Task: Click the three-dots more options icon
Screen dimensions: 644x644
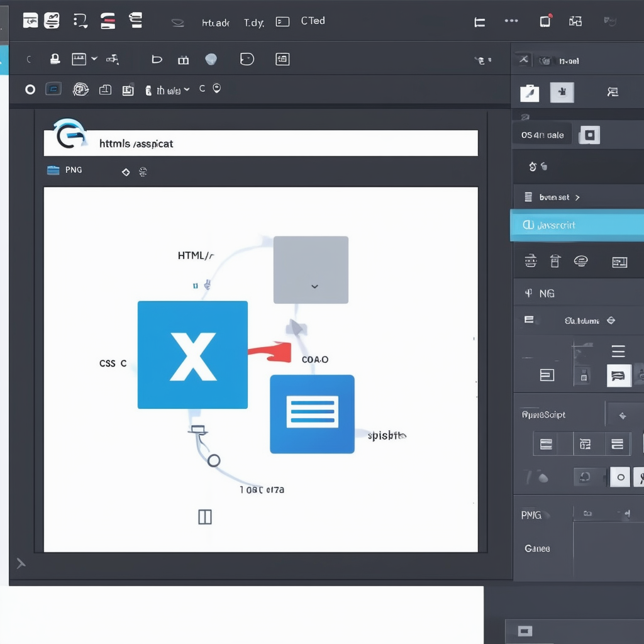Action: 511,21
